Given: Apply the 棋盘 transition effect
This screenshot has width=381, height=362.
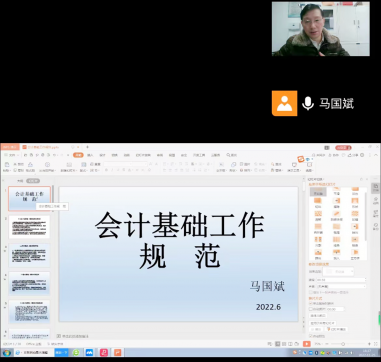Looking at the screenshot, I should tap(355, 242).
